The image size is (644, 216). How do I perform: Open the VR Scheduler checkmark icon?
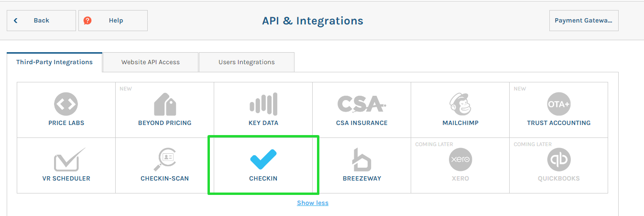click(x=66, y=159)
